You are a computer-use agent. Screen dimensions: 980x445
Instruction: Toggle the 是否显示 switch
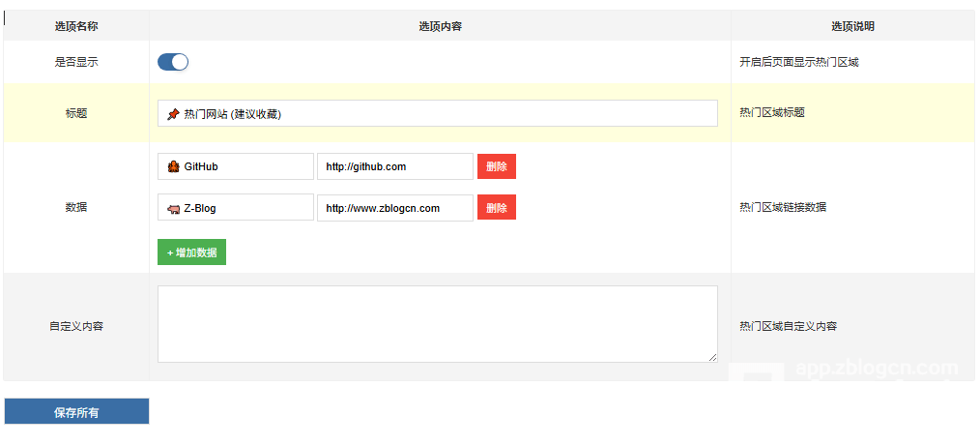[x=173, y=62]
